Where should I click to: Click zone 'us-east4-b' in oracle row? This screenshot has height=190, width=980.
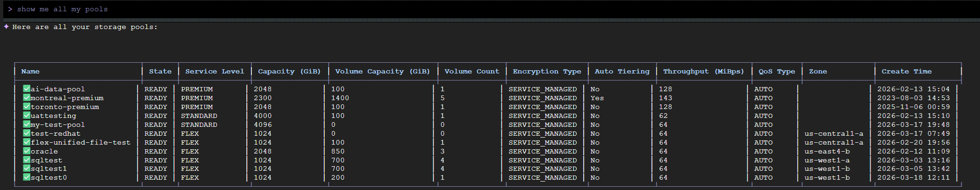click(x=827, y=151)
